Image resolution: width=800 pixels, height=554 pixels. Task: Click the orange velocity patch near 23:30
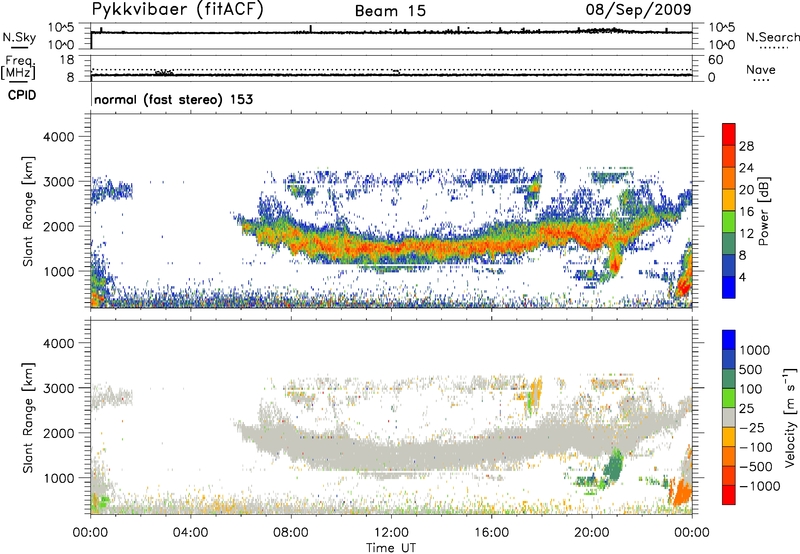coord(681,491)
